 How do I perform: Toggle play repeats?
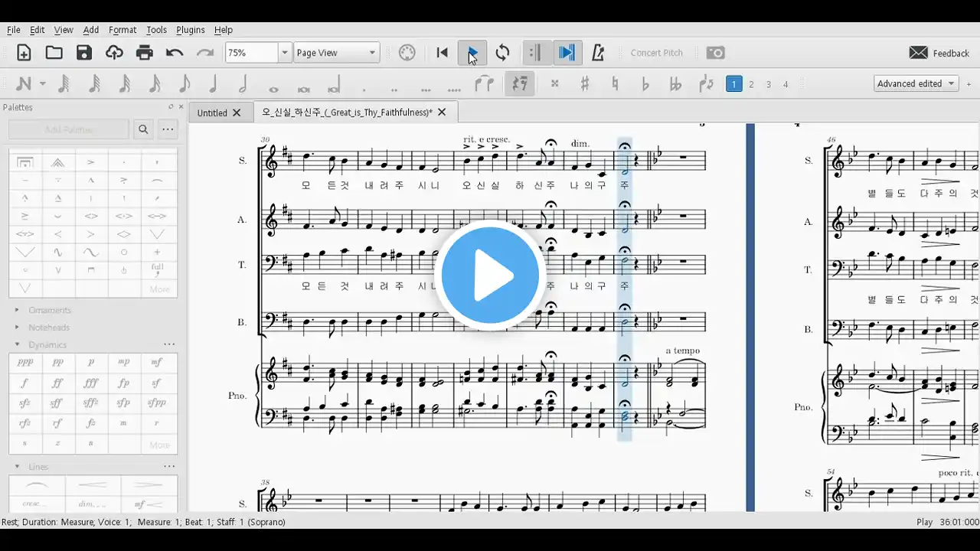pos(536,53)
